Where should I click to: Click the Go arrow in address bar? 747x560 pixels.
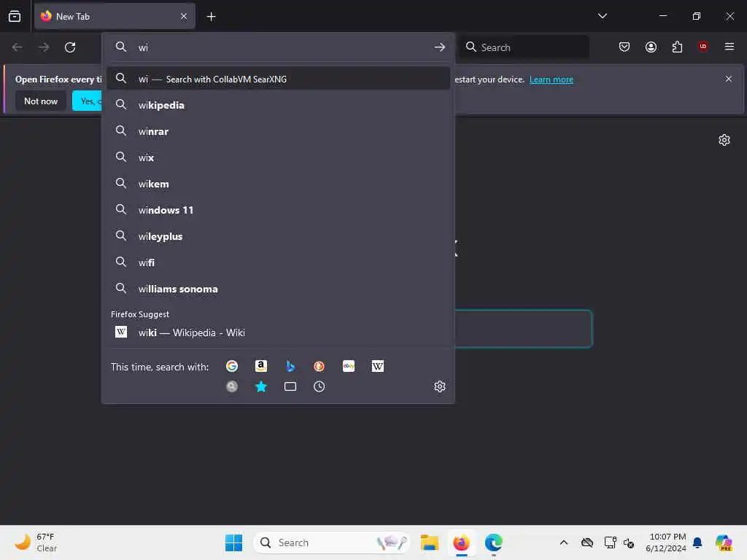pos(439,47)
